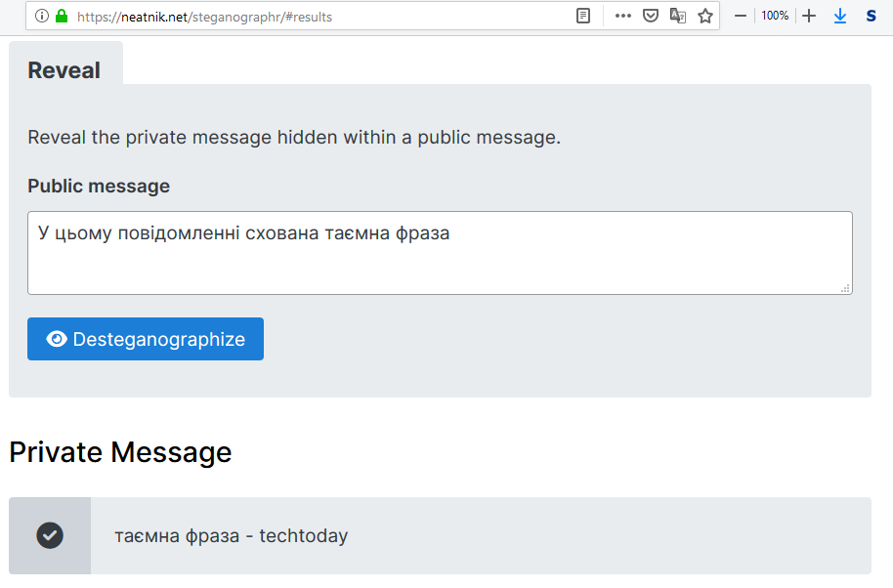The image size is (893, 588).
Task: Zoom in using plus button
Action: (x=809, y=17)
